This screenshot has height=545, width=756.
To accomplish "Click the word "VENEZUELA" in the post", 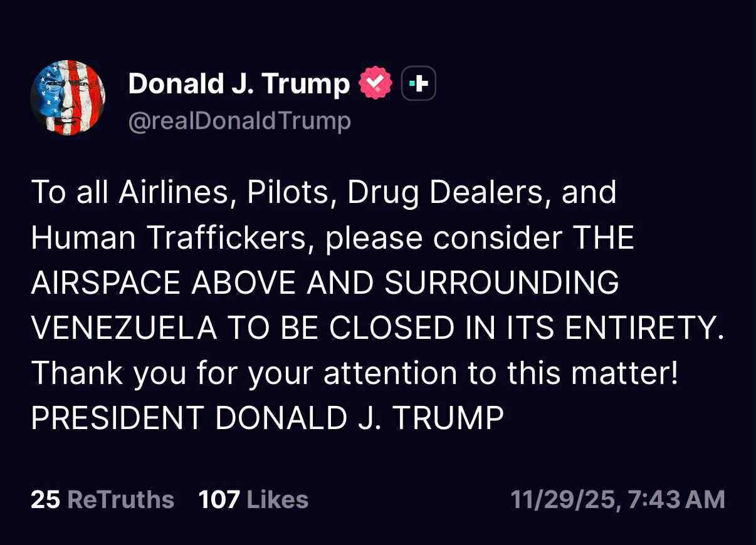I will pos(124,328).
